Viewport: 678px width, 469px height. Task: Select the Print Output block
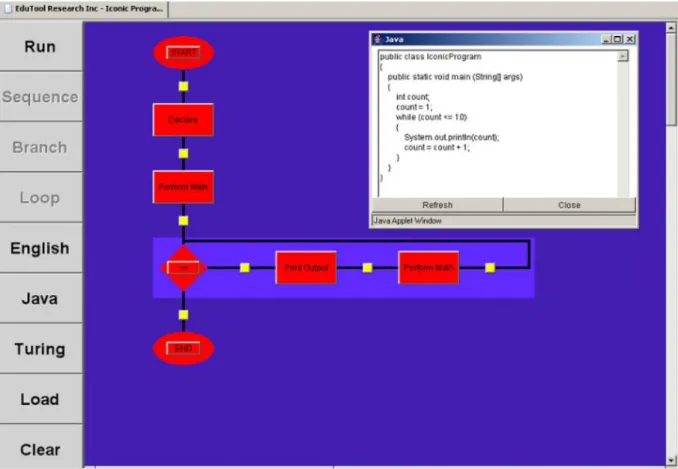(x=306, y=268)
